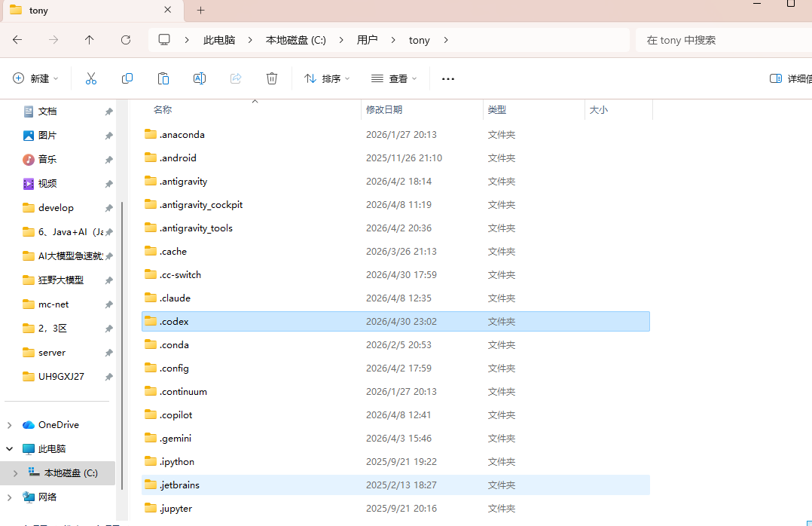
Task: Sort by 类型 column header
Action: (497, 110)
